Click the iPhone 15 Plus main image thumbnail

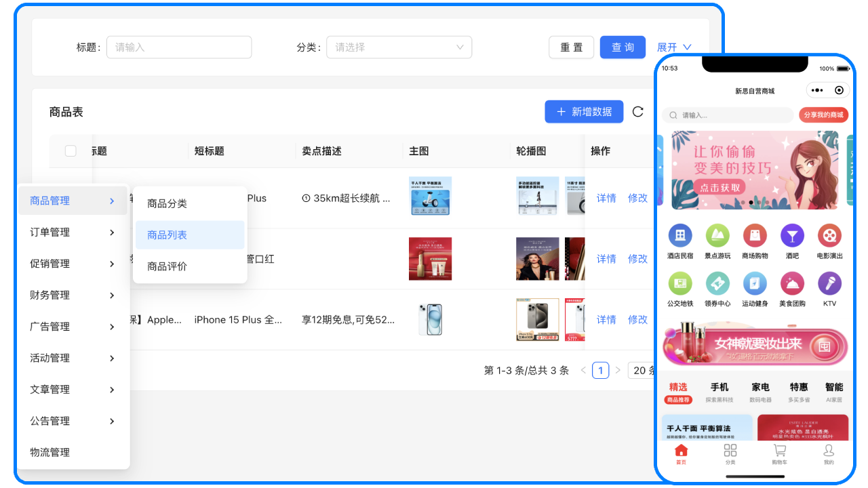pyautogui.click(x=430, y=319)
